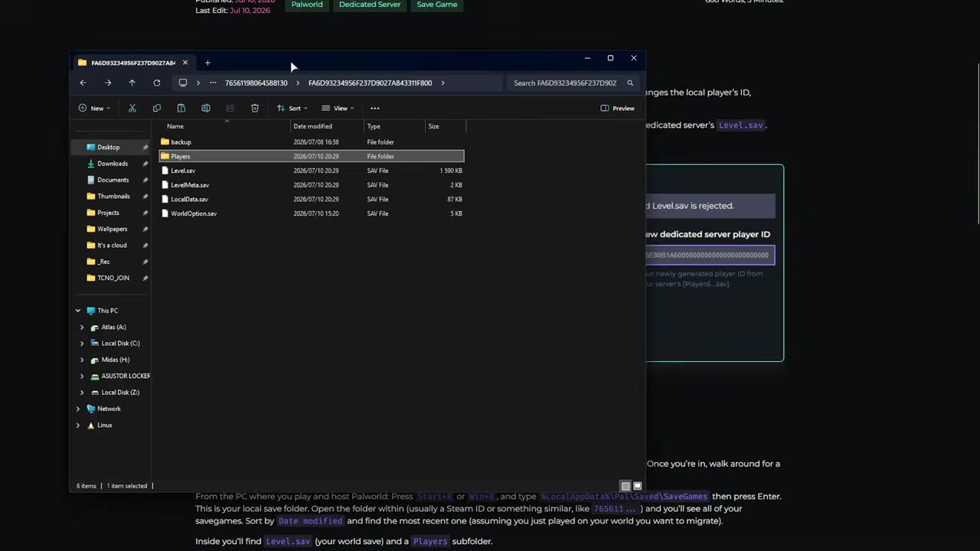Click the Cut toolbar icon

[132, 108]
